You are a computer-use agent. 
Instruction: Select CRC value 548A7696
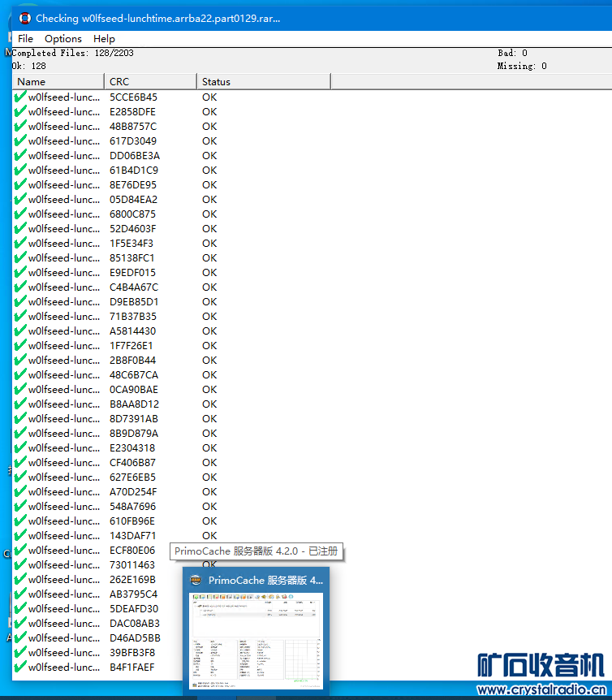coord(133,506)
